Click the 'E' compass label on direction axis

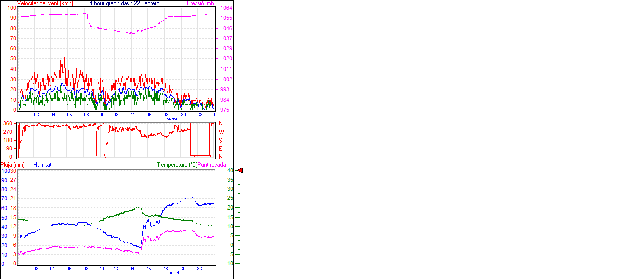click(221, 149)
